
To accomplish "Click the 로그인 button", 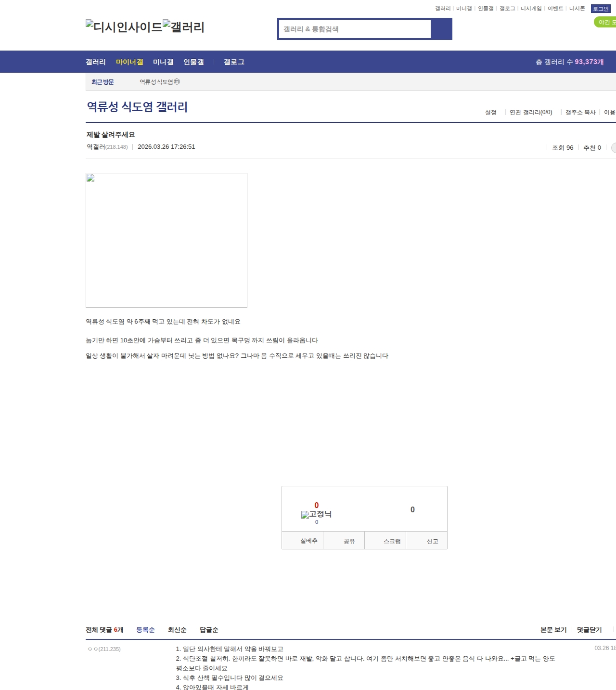I will 601,9.
